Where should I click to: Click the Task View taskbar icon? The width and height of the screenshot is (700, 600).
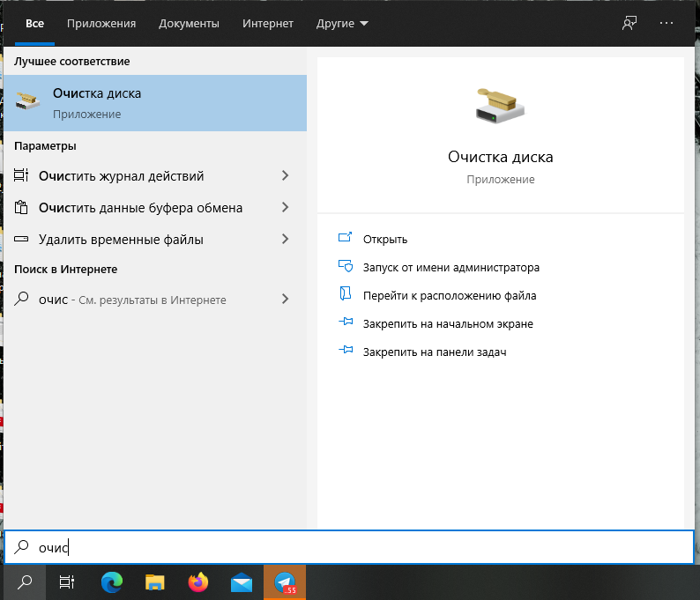pos(67,581)
